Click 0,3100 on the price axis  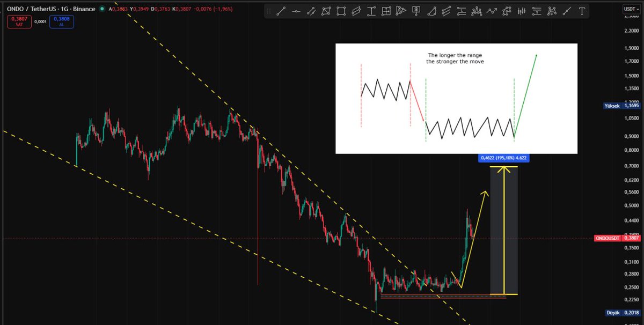pos(631,262)
